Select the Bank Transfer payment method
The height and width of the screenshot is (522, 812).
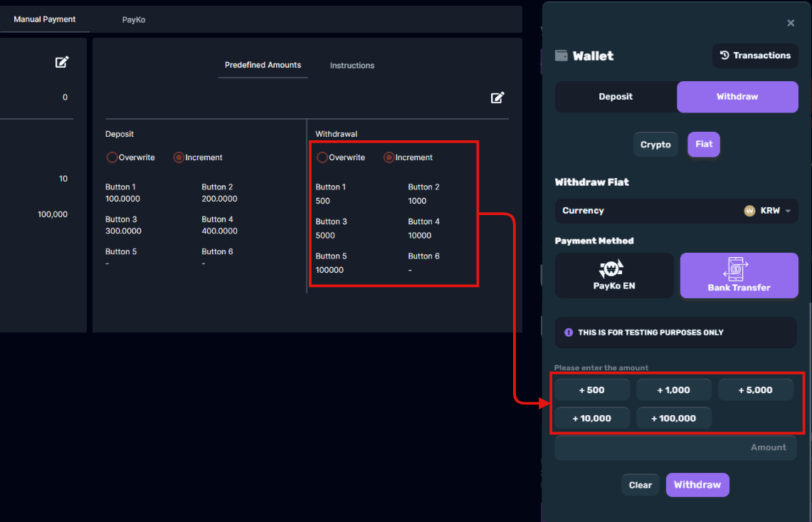pyautogui.click(x=739, y=276)
